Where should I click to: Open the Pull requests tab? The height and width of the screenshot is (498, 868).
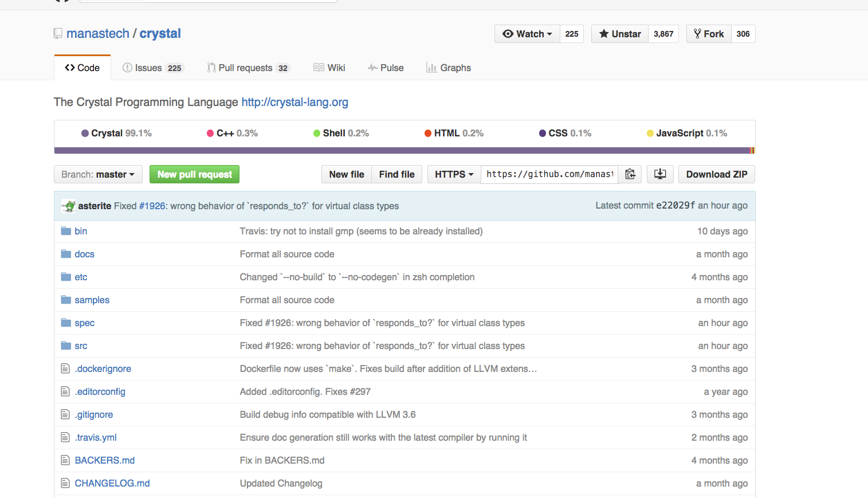[249, 68]
